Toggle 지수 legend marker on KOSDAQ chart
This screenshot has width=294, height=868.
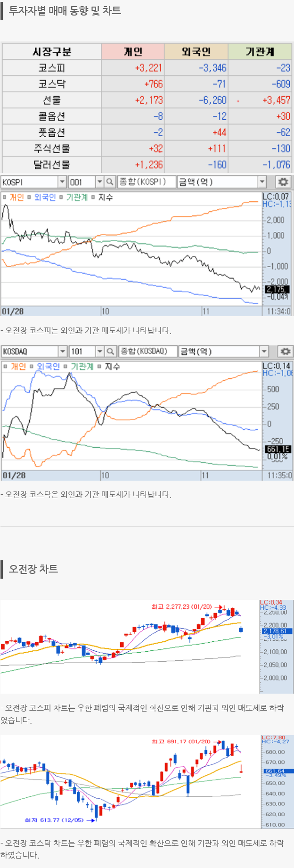coord(100,367)
